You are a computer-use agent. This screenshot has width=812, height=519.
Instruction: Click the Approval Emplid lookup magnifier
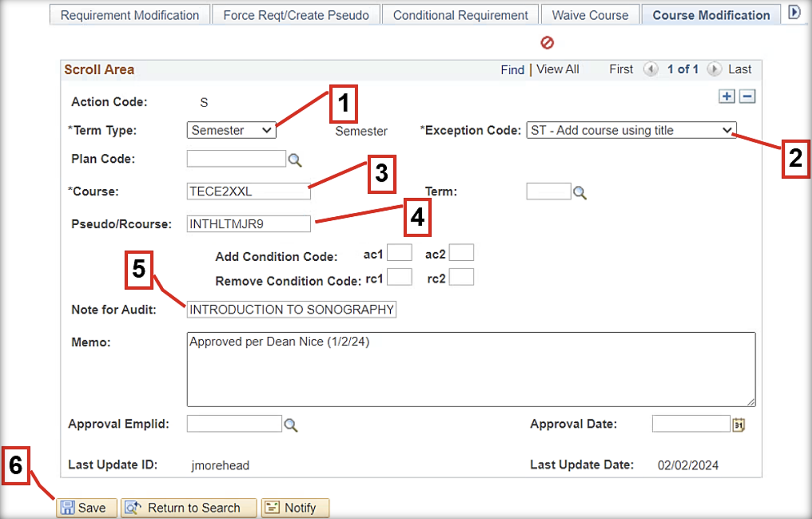pyautogui.click(x=291, y=425)
